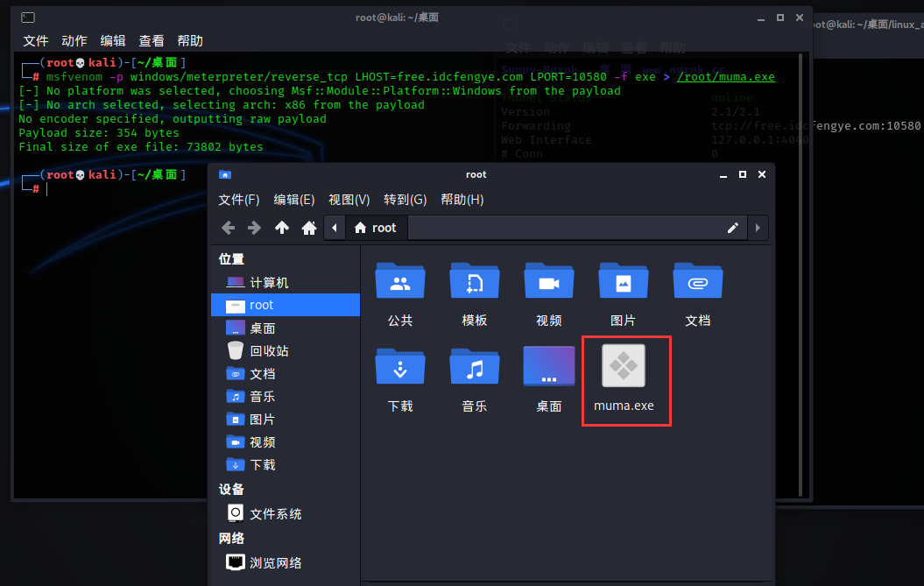Select 计算机 in the sidebar
Image resolution: width=924 pixels, height=586 pixels.
pos(286,282)
